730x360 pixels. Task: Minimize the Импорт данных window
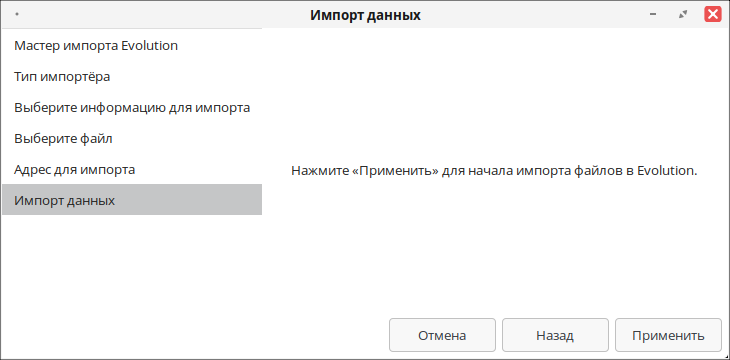[653, 14]
